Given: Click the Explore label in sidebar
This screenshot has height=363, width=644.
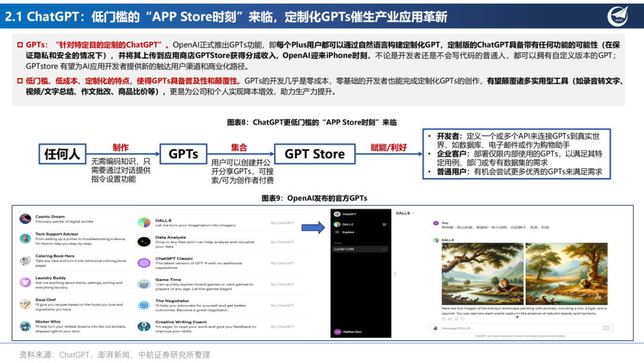Looking at the screenshot, I should coord(348,232).
